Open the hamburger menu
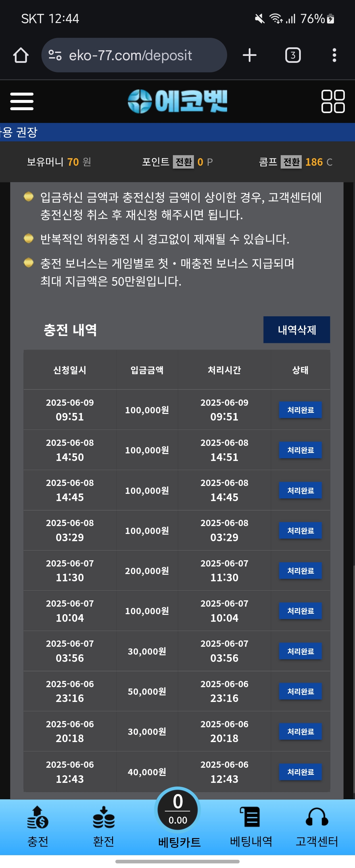The height and width of the screenshot is (868, 355). click(22, 101)
